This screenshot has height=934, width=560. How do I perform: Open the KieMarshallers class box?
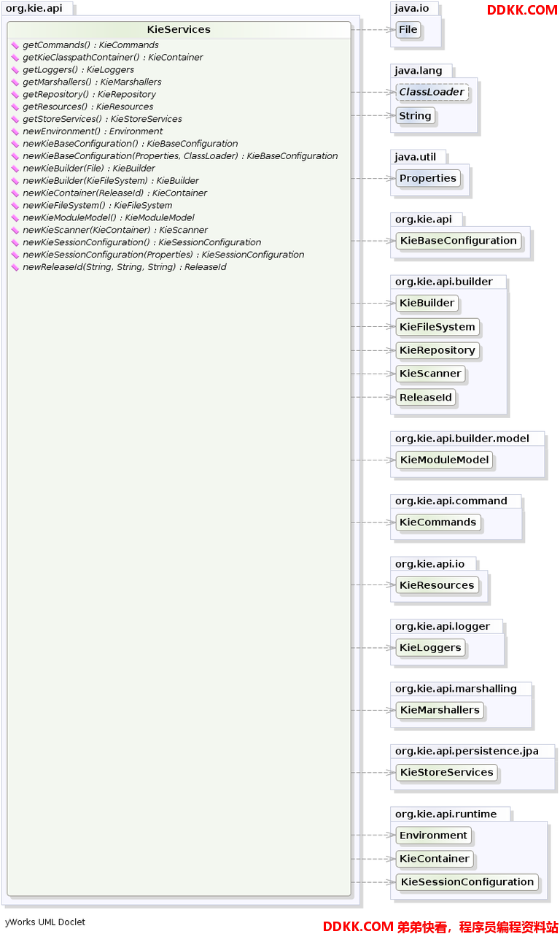(x=440, y=710)
